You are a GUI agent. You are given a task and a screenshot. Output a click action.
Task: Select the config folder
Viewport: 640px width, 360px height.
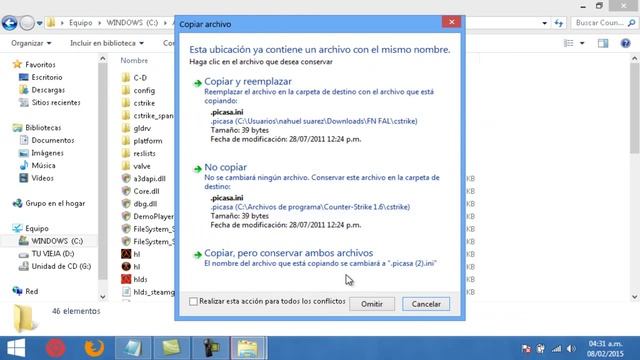[x=144, y=91]
